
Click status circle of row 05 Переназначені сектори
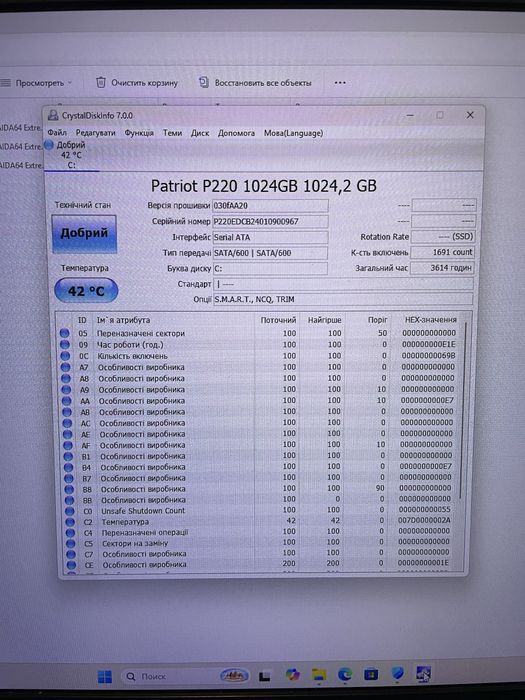[64, 333]
